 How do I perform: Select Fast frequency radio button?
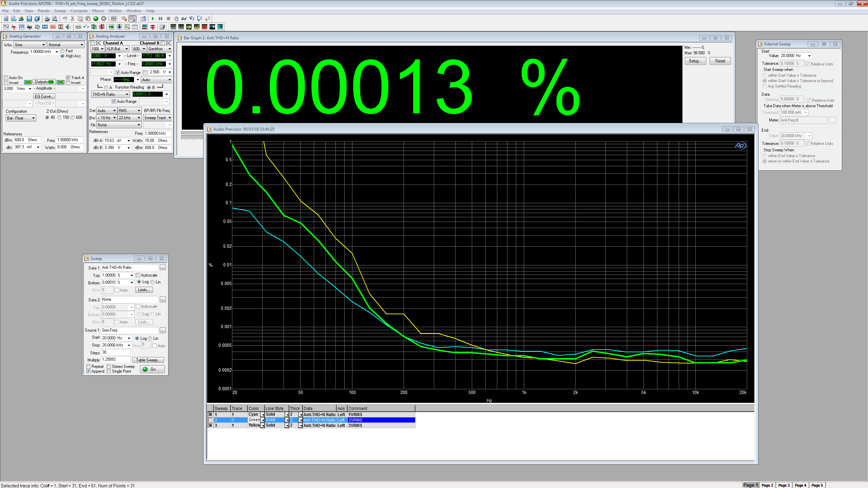click(x=62, y=51)
